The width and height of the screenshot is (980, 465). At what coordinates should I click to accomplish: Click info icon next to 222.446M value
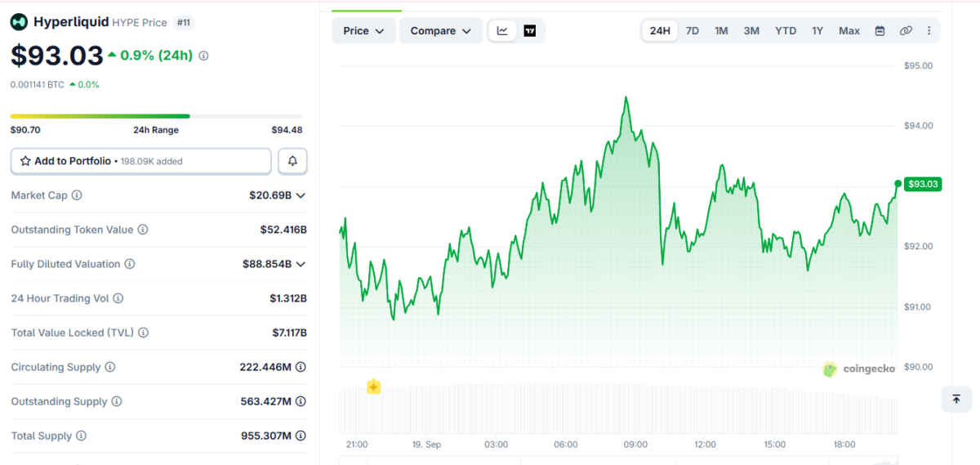click(x=301, y=367)
